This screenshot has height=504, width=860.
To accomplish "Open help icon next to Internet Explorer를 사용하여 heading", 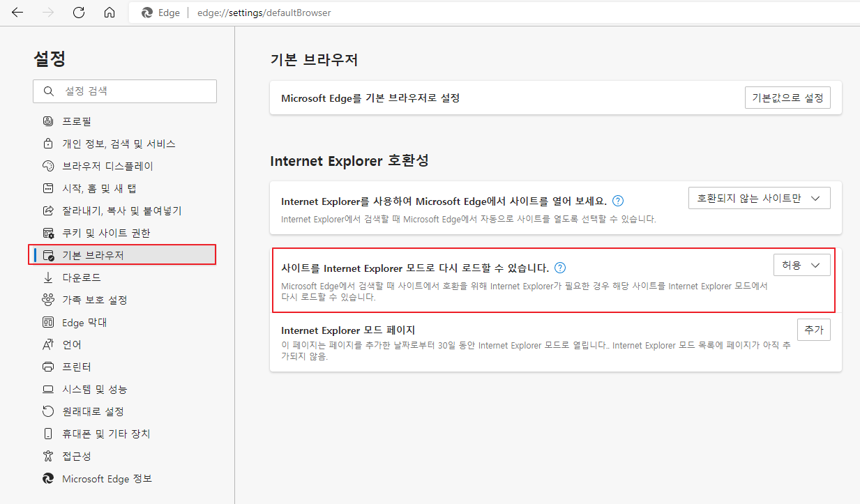I will coord(618,201).
